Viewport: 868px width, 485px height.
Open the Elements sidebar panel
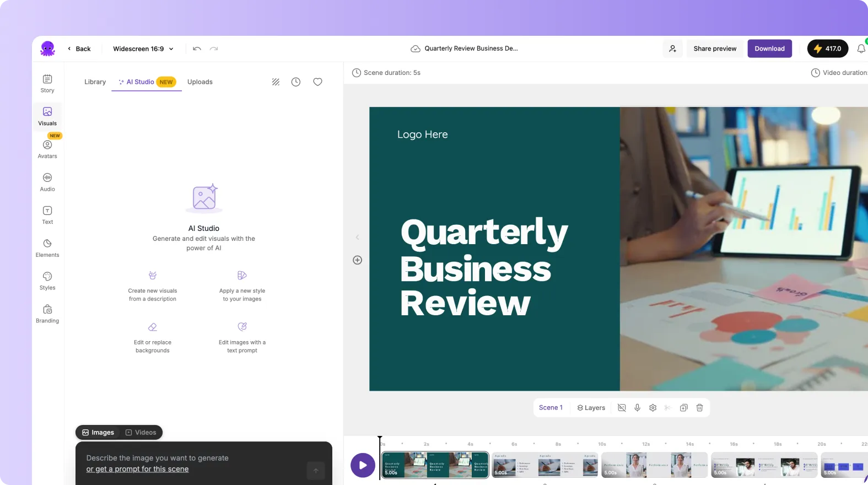point(47,248)
